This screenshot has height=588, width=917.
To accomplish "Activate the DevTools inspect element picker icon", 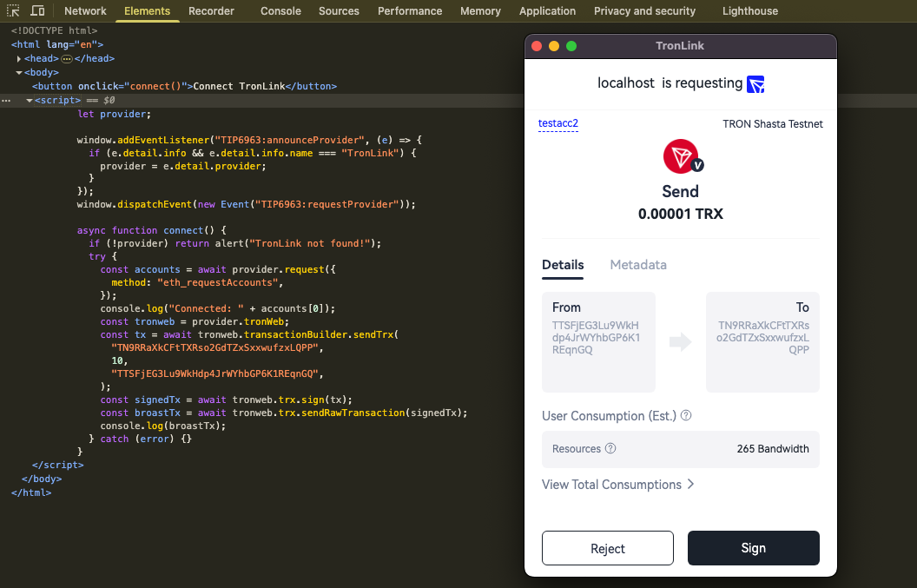I will click(x=13, y=10).
